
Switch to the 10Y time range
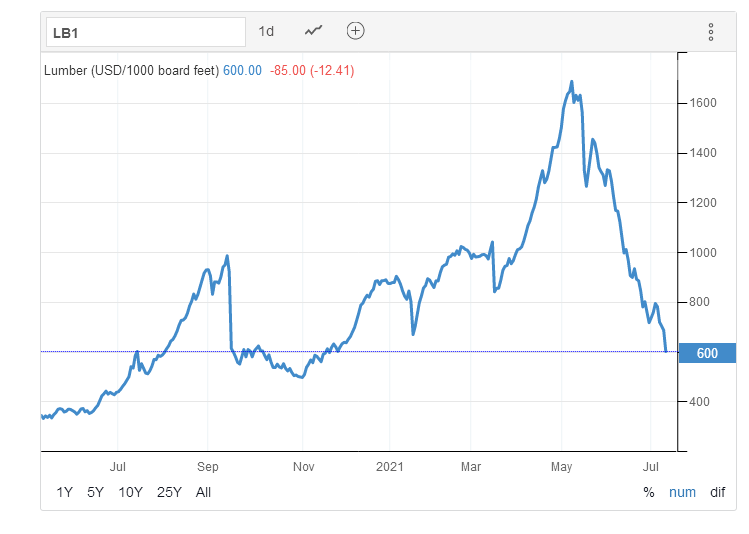coord(130,492)
